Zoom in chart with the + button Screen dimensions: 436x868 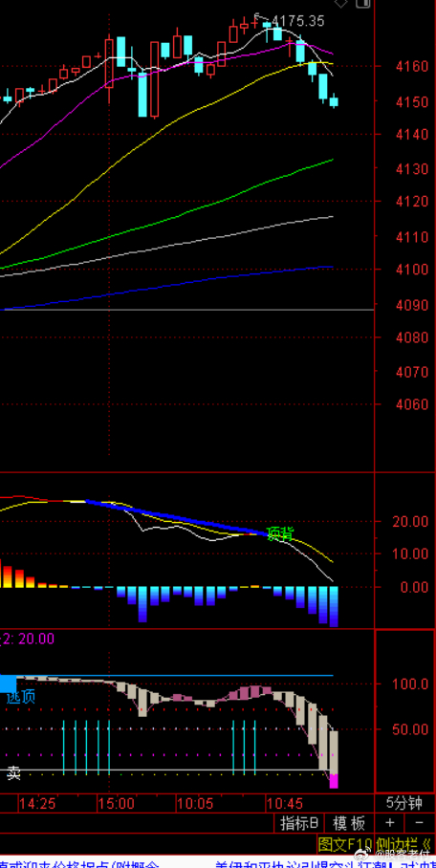click(x=390, y=823)
